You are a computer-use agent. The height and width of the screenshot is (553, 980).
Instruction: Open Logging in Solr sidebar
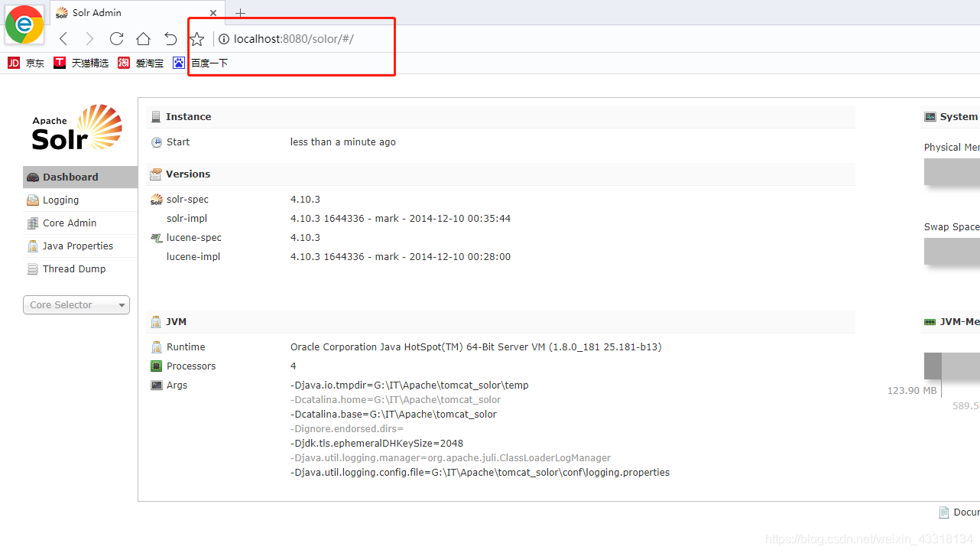click(x=80, y=200)
